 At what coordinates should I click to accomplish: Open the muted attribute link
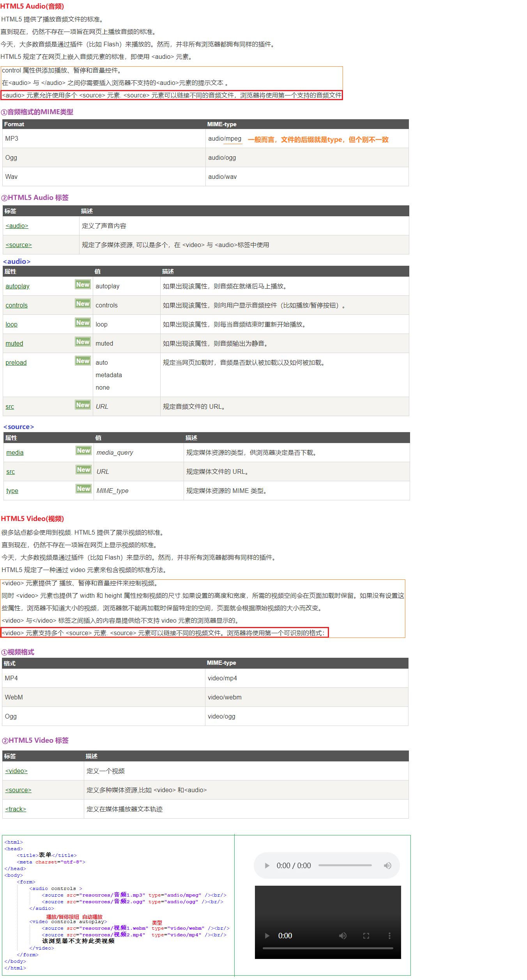(14, 344)
